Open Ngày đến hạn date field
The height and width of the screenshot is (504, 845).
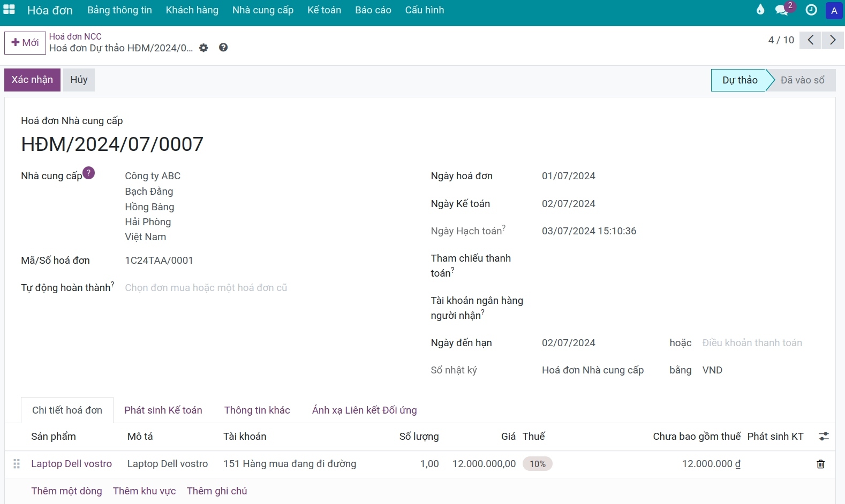(569, 343)
